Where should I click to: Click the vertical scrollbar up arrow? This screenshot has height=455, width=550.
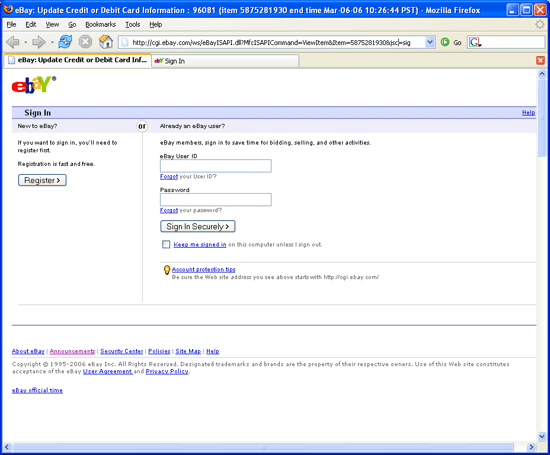coord(542,74)
